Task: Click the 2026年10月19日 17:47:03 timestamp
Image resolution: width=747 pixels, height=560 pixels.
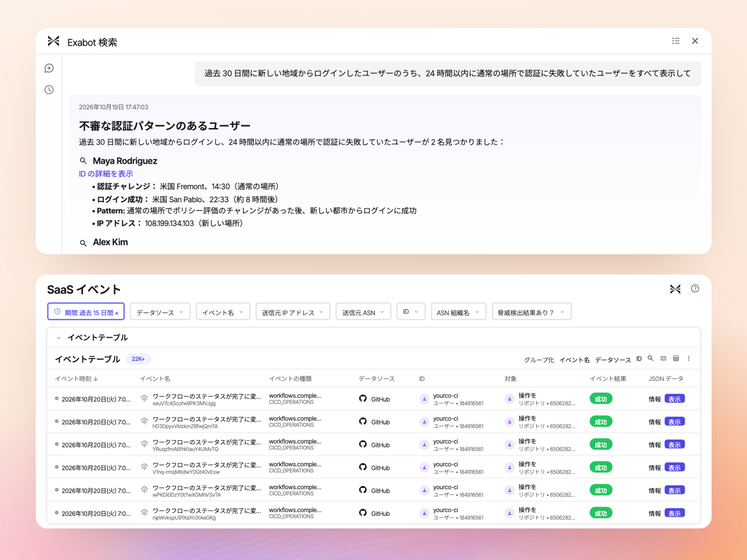Action: (114, 107)
